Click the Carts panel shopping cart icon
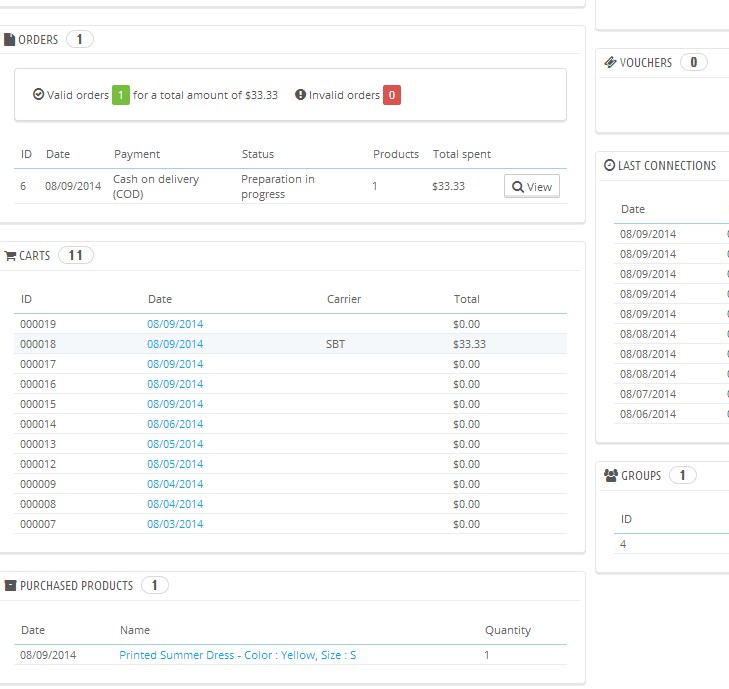Viewport: 729px width, 689px height. pos(10,256)
